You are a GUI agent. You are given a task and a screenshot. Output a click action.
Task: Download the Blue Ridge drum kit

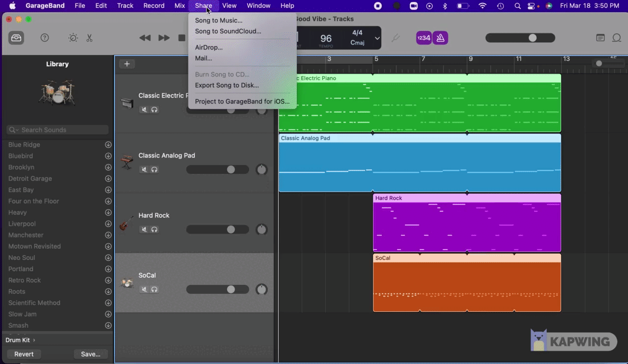coord(108,145)
